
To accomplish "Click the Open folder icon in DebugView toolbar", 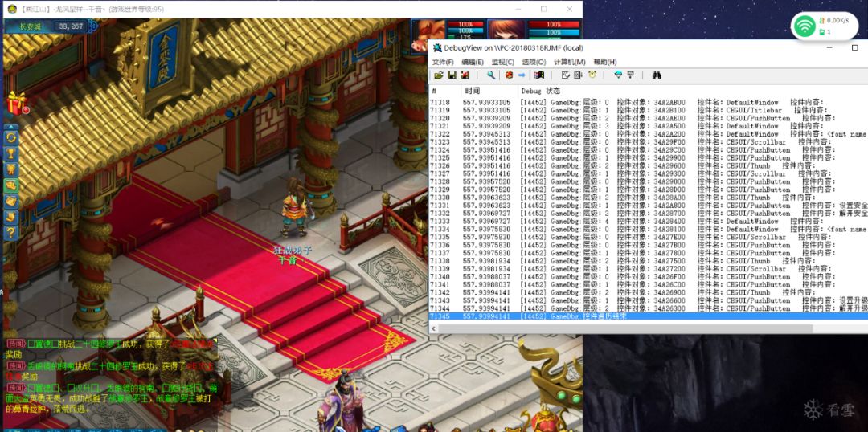I will [x=439, y=75].
